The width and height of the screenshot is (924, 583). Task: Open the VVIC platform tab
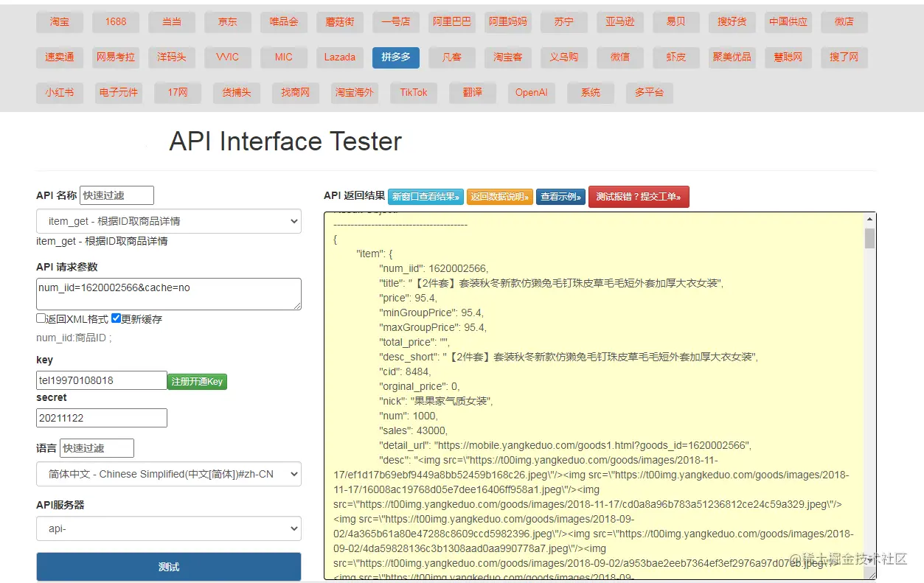point(228,57)
